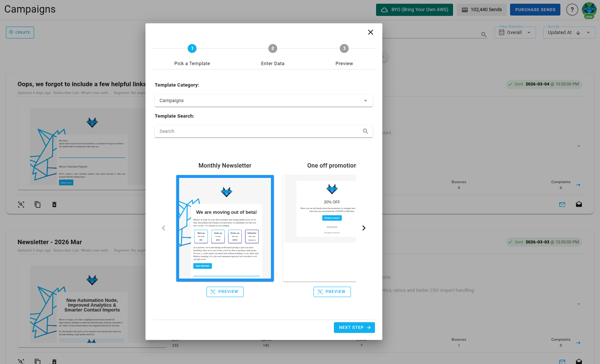The height and width of the screenshot is (364, 600).
Task: Click the search icon in Template Search
Action: click(x=365, y=131)
